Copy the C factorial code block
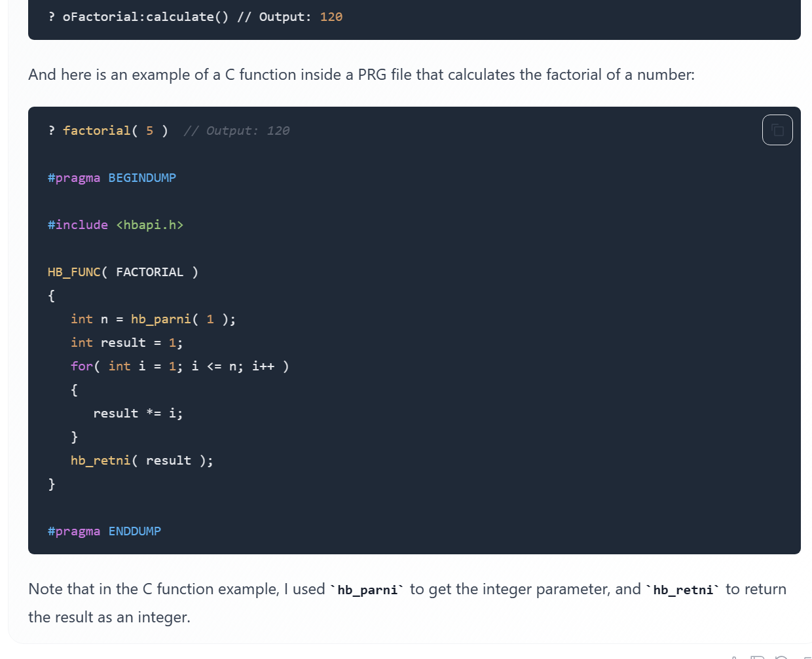The height and width of the screenshot is (659, 812). click(777, 130)
